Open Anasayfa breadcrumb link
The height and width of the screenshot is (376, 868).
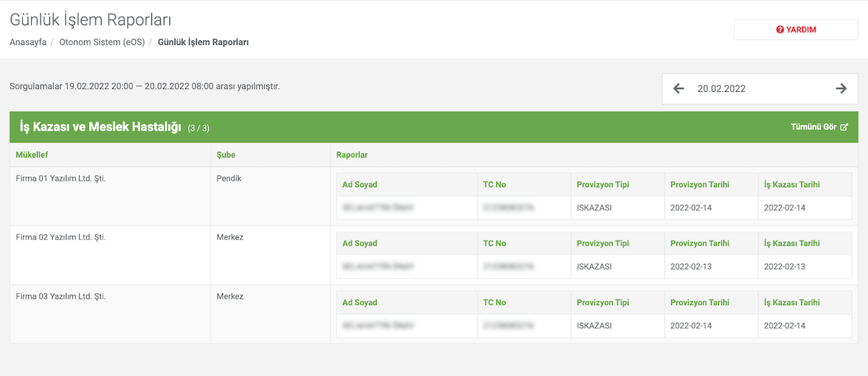click(x=27, y=42)
